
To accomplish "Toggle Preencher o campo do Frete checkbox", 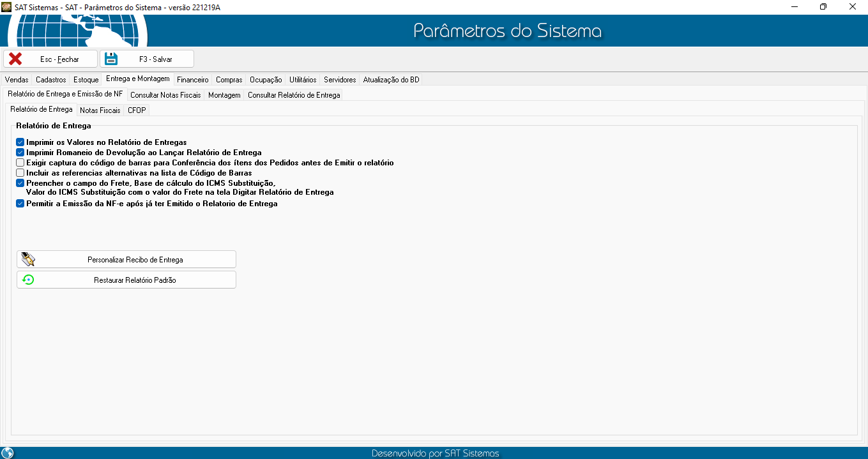I will (x=20, y=183).
